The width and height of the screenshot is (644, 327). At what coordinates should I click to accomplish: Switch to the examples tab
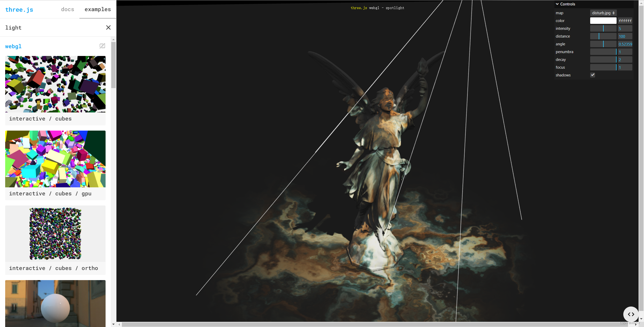click(98, 9)
